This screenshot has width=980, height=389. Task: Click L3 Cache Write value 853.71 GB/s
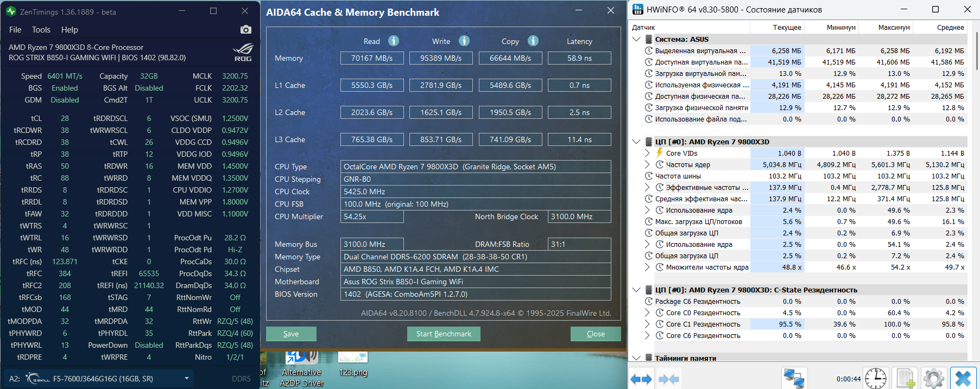441,139
